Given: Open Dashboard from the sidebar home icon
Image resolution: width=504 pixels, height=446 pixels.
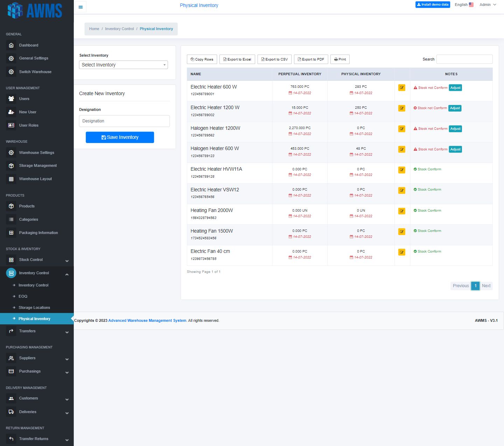Looking at the screenshot, I should pyautogui.click(x=11, y=45).
